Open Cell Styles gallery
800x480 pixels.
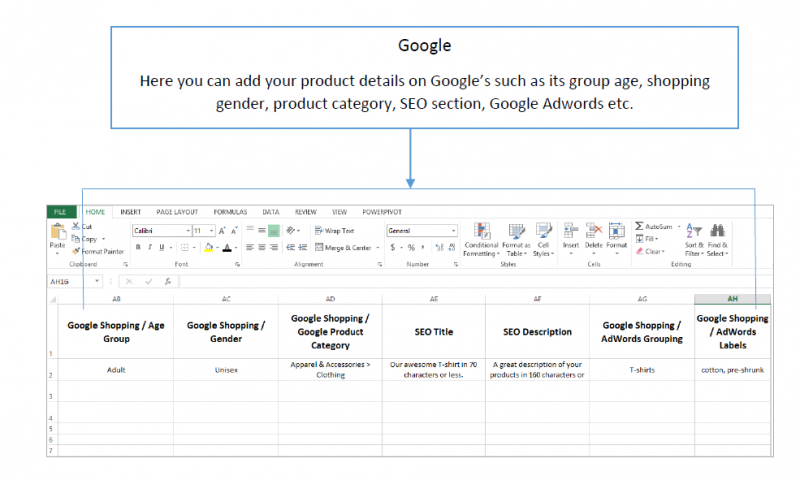tap(543, 239)
